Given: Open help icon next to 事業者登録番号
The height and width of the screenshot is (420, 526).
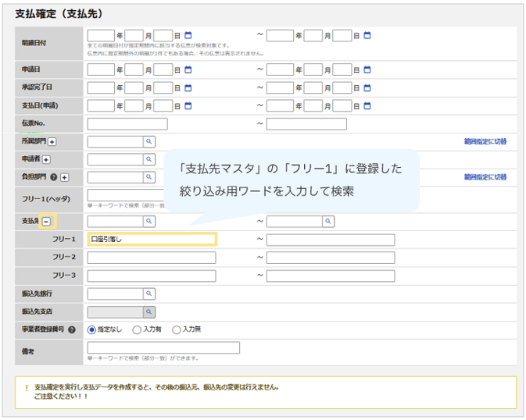Looking at the screenshot, I should coord(71,329).
